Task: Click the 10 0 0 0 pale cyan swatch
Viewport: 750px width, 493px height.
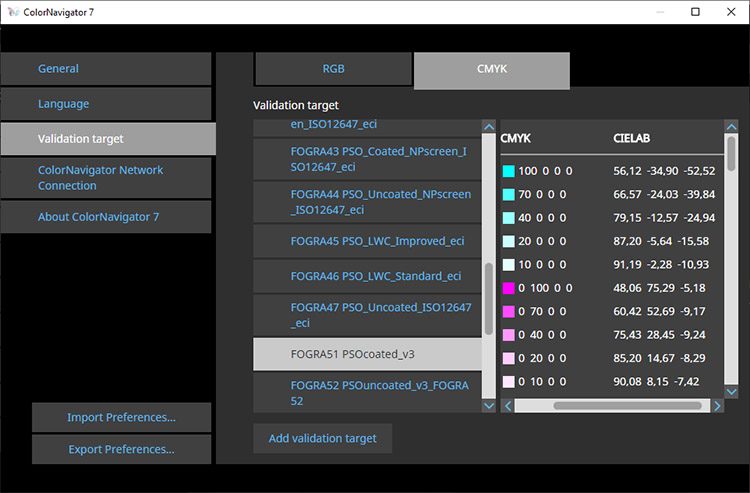Action: [509, 265]
